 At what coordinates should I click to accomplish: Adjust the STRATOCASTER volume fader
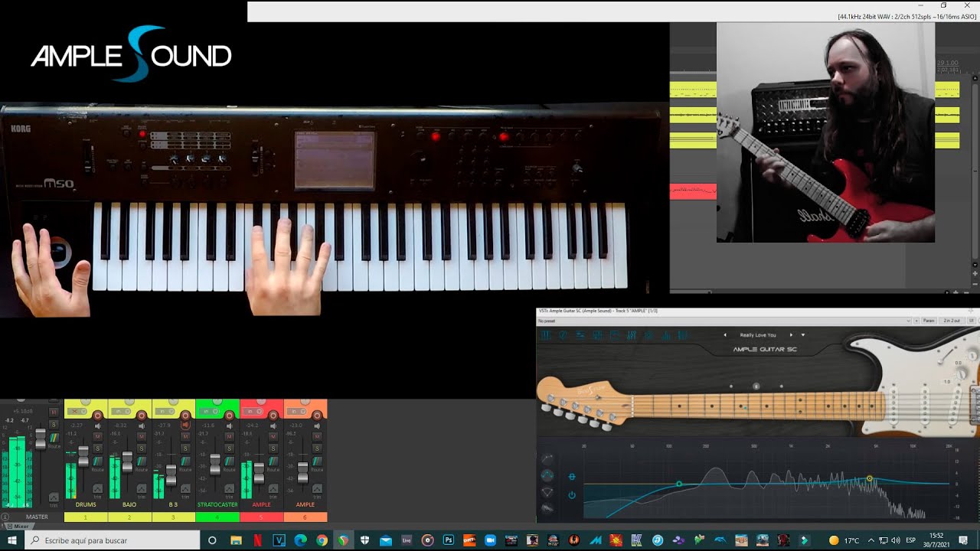pos(215,465)
